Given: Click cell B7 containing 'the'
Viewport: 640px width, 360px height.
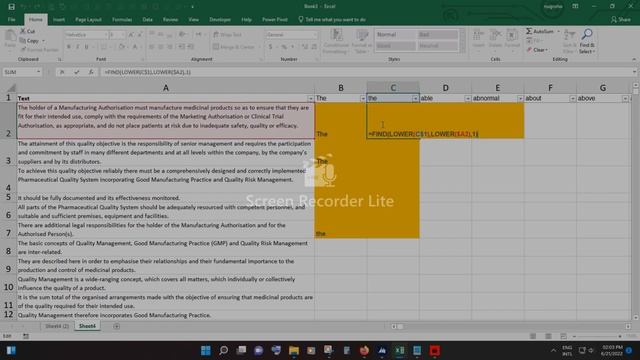Looking at the screenshot, I should pyautogui.click(x=341, y=229).
